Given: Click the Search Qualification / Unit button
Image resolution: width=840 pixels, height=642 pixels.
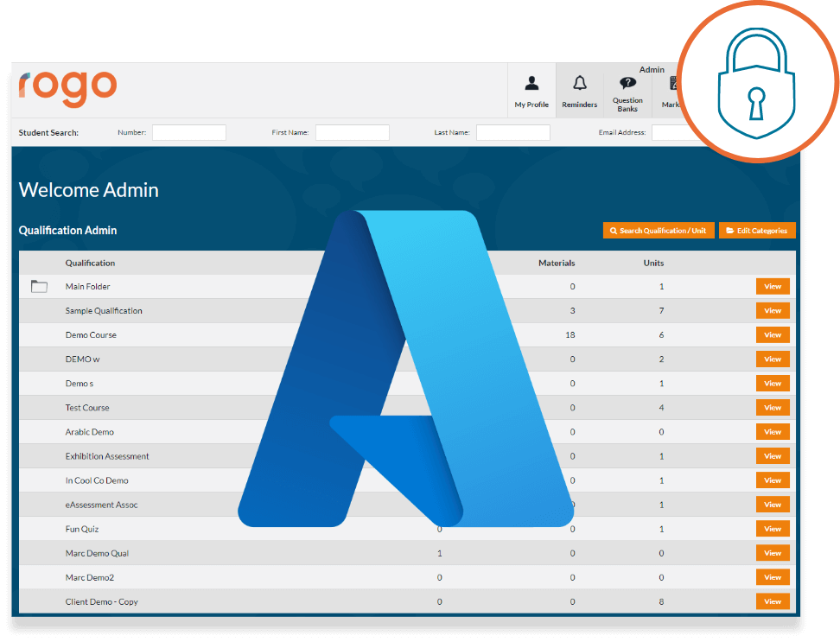Looking at the screenshot, I should click(x=659, y=230).
